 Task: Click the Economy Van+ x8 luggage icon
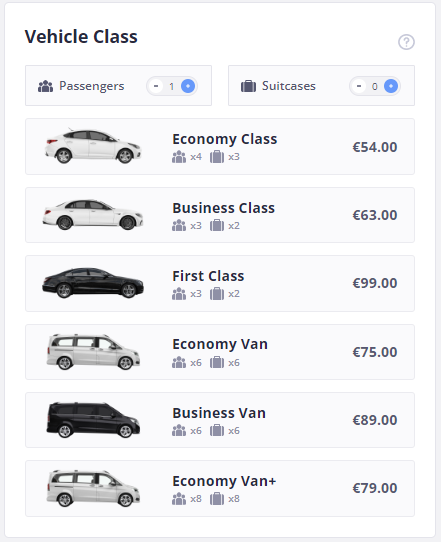217,499
